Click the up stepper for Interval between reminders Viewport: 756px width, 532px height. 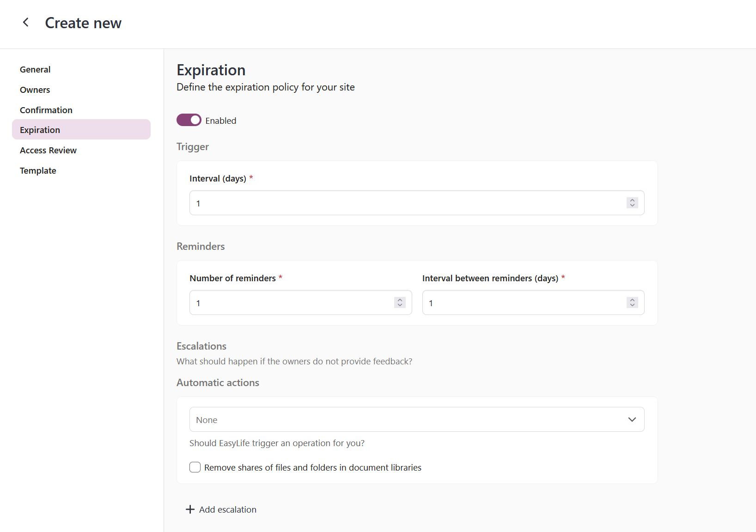point(632,300)
